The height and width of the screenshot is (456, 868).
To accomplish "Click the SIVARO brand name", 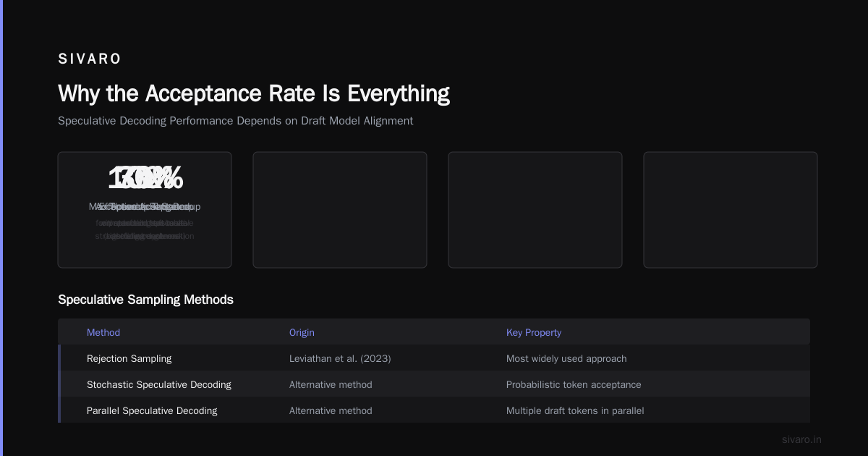I will 90,59.
